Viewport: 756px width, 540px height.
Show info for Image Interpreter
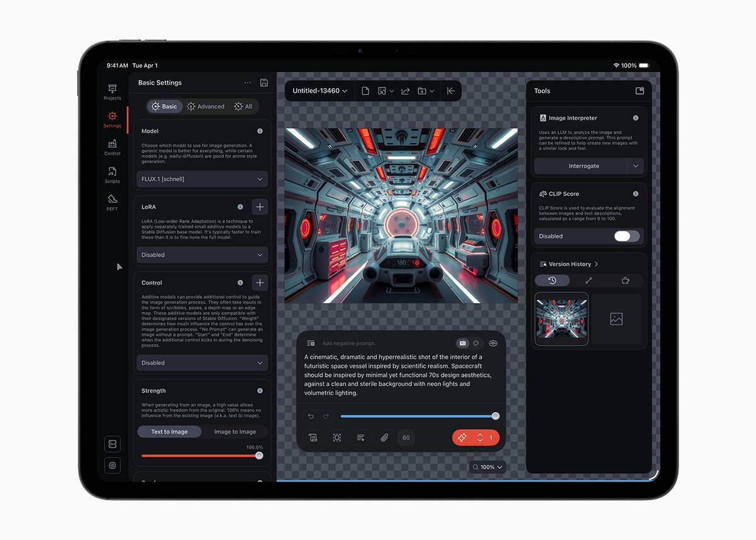point(635,118)
